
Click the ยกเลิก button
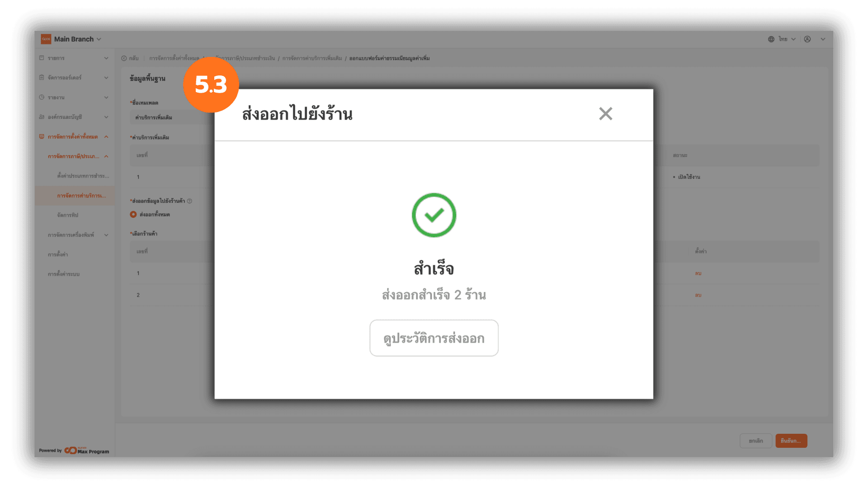(755, 441)
